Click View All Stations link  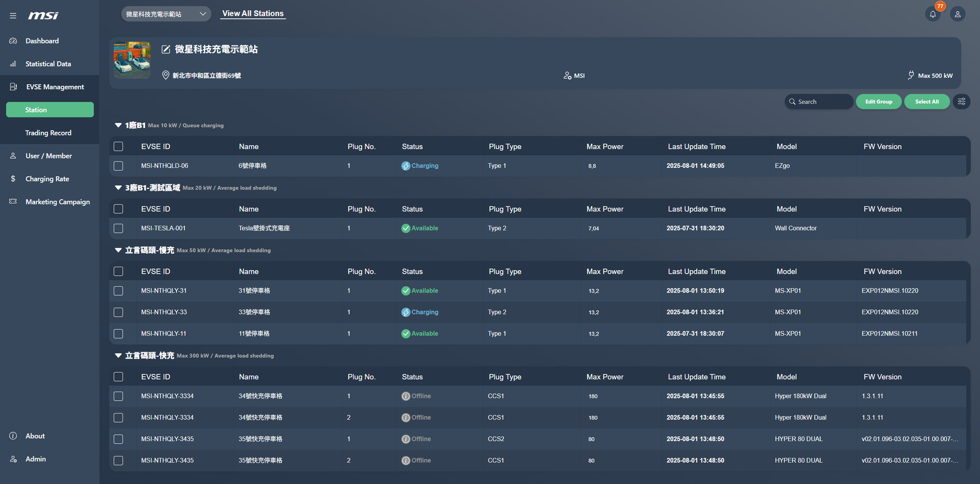[253, 14]
